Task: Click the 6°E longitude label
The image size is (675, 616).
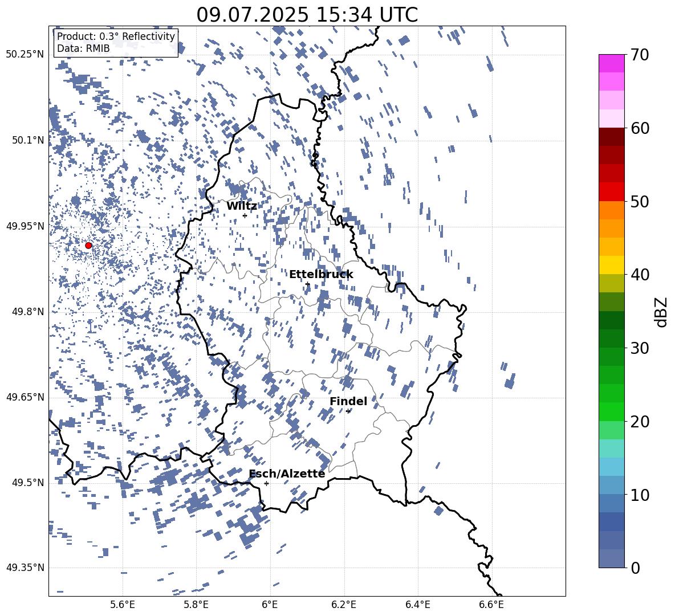Action: point(270,605)
